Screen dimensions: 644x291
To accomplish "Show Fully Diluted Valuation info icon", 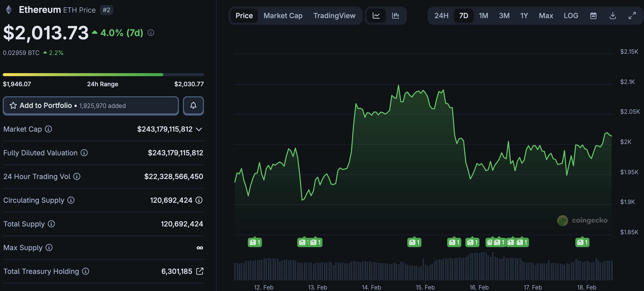I will point(84,153).
